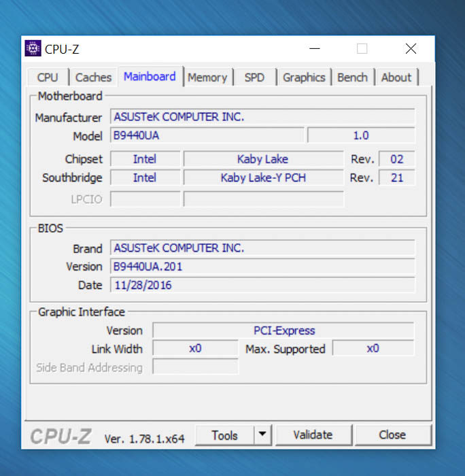Click the Southbridge value Kaby Lake-Y PCH

point(264,177)
